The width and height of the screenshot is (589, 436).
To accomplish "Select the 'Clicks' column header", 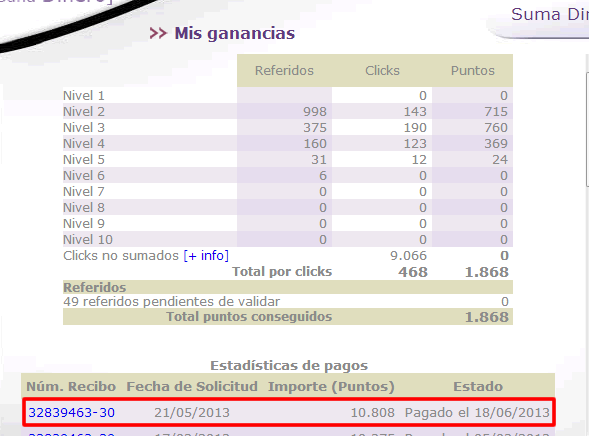I will coord(382,71).
